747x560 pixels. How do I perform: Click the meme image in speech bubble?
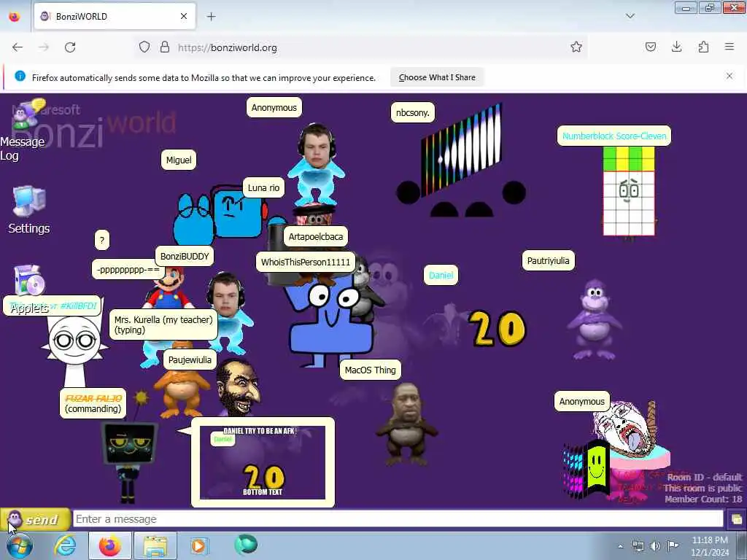(263, 462)
